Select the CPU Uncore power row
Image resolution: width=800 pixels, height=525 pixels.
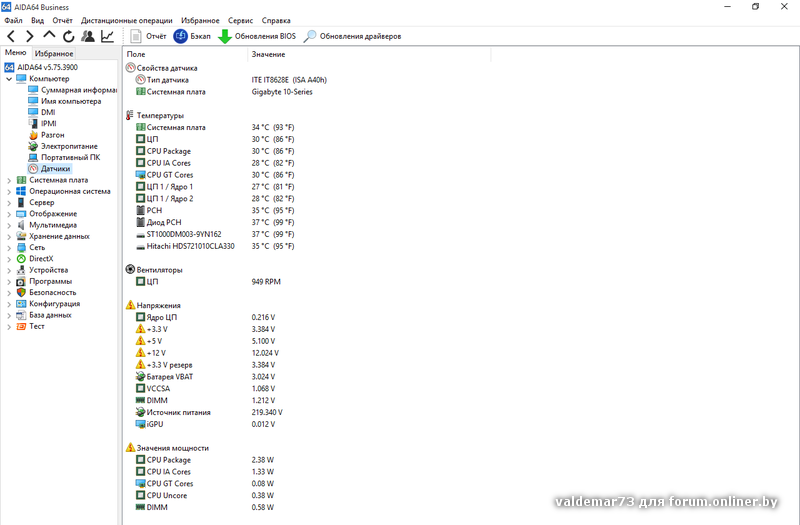click(x=205, y=495)
